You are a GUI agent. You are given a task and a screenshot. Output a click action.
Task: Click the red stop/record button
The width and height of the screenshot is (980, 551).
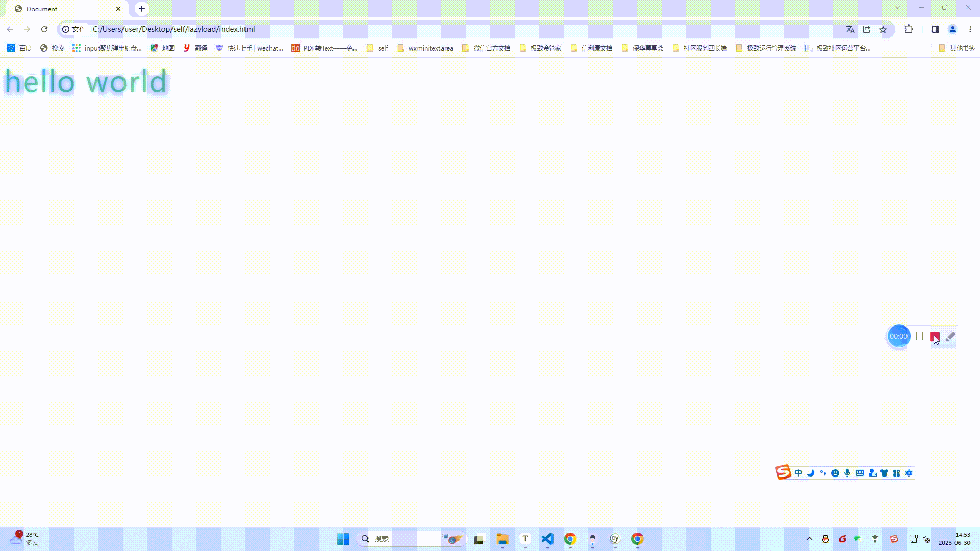click(935, 336)
